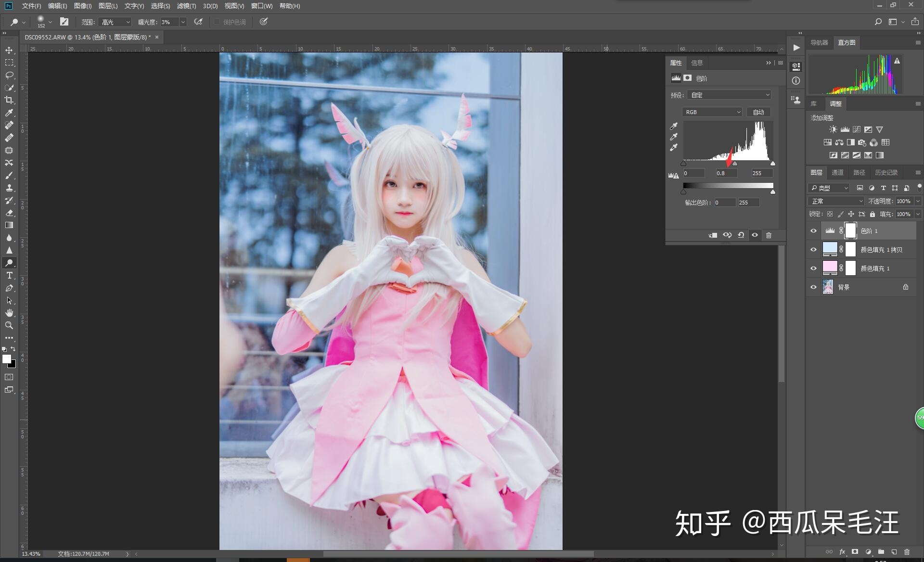This screenshot has width=924, height=562.
Task: Switch to the 信息 tab in properties
Action: 697,63
